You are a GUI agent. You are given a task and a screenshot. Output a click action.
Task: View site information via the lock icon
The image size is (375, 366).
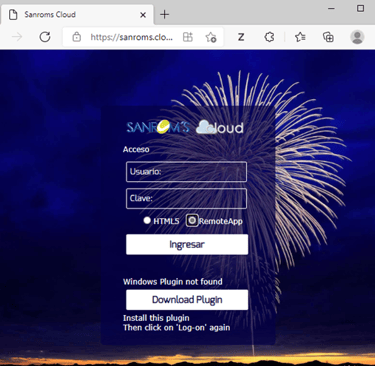(x=77, y=37)
